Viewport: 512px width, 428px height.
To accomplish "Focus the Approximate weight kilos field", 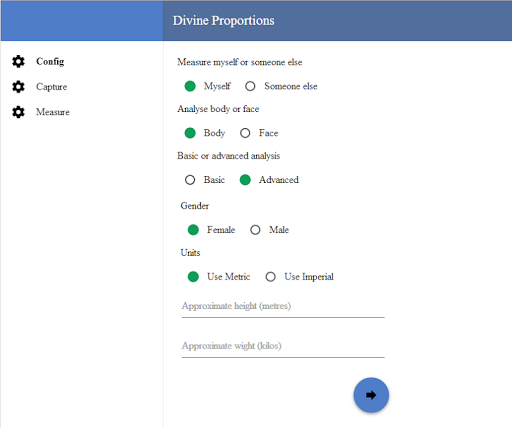I will 283,347.
